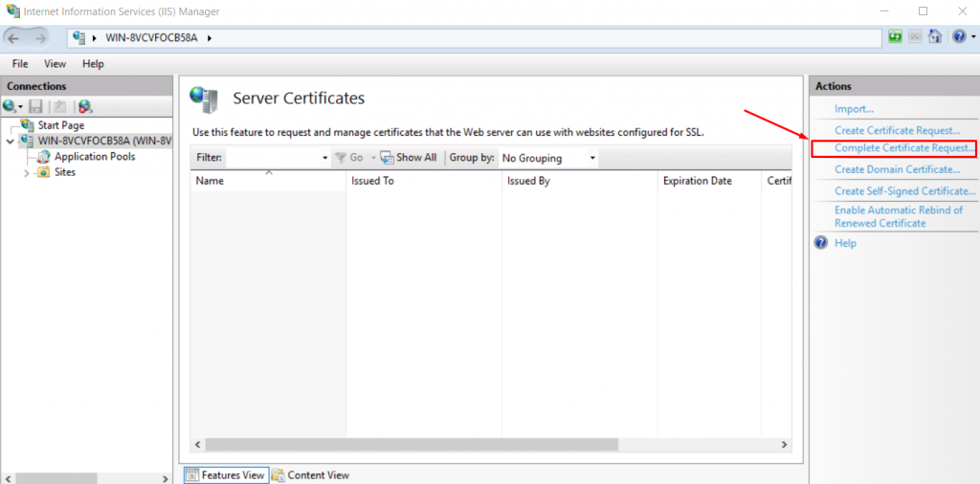Click Complete Certificate Request... link

(904, 148)
